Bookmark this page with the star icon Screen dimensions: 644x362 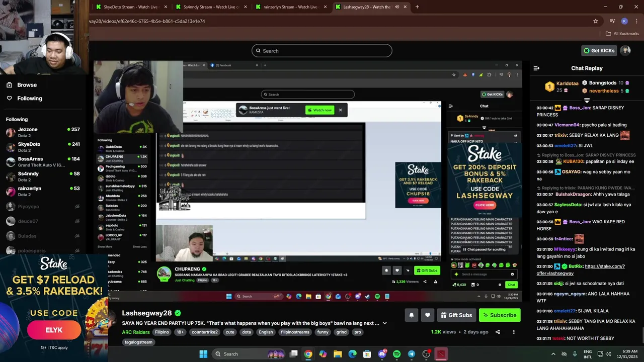pyautogui.click(x=596, y=21)
